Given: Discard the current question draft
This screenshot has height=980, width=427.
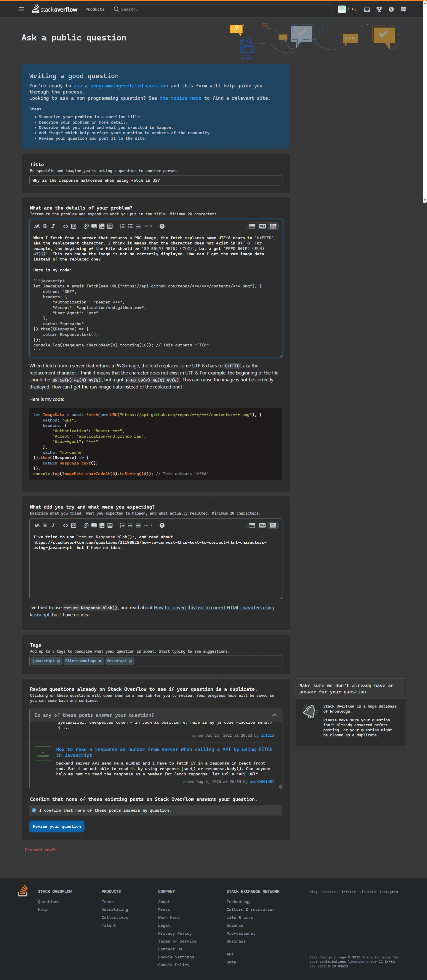Looking at the screenshot, I should (41, 850).
